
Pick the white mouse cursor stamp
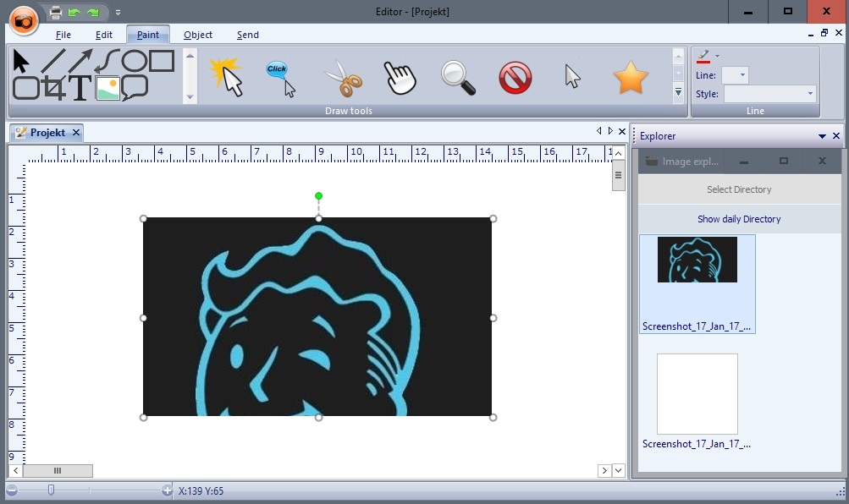[572, 77]
